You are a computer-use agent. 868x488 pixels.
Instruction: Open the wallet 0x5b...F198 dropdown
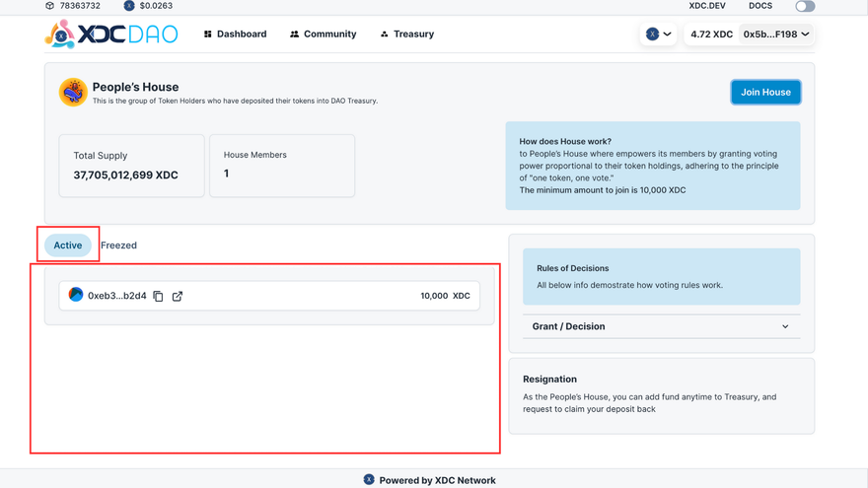(x=776, y=35)
